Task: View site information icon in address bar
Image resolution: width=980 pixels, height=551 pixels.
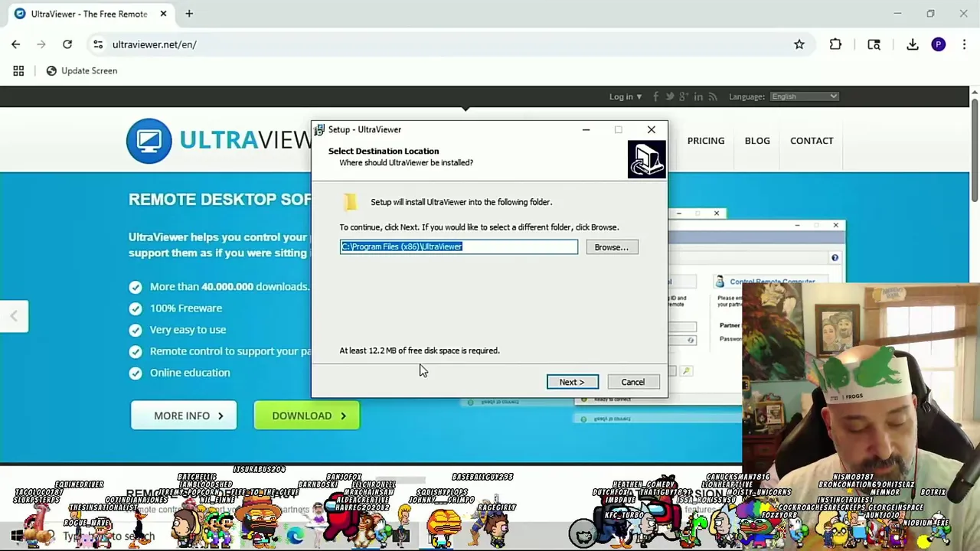Action: coord(98,44)
